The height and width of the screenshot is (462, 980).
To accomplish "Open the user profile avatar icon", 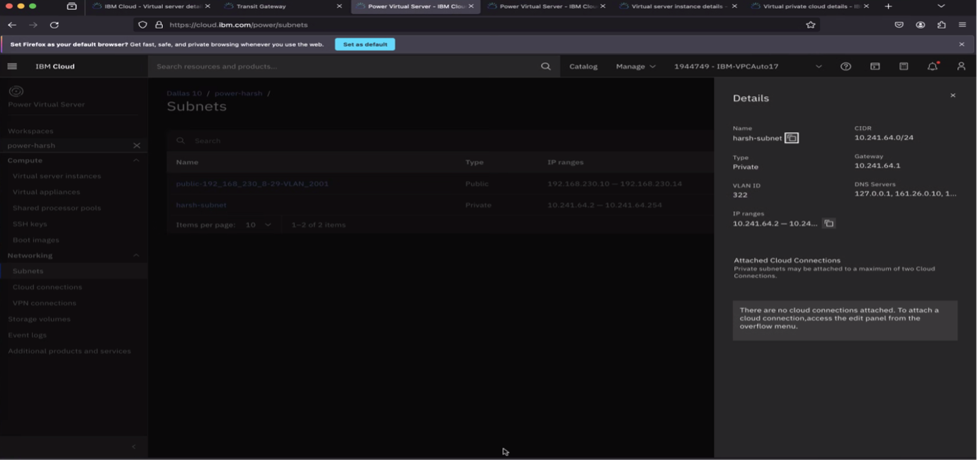I will point(961,66).
